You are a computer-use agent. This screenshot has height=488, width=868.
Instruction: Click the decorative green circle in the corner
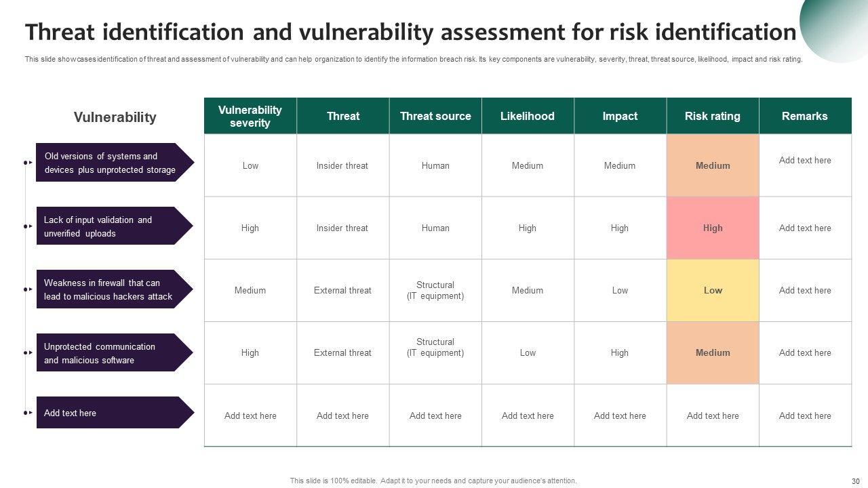840,26
